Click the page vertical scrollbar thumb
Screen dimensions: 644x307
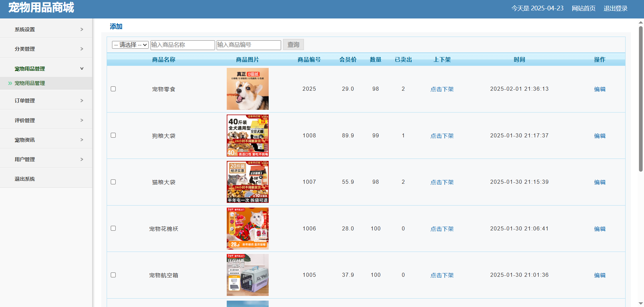coord(641,99)
